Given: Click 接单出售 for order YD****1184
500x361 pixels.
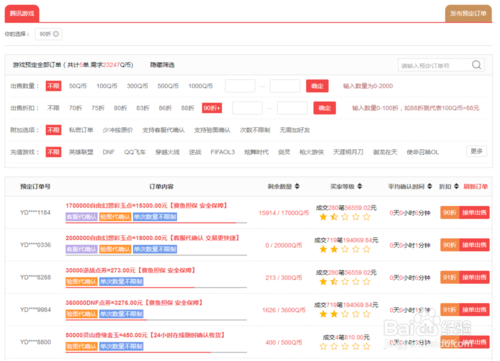Looking at the screenshot, I should tap(474, 213).
